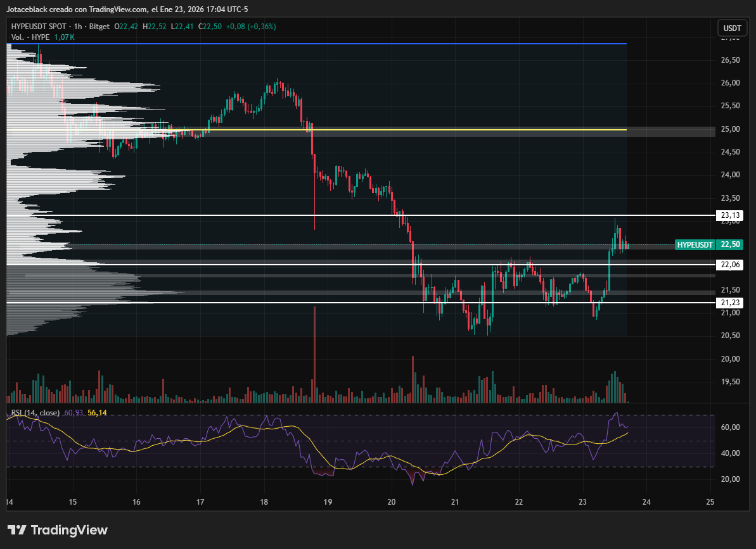Viewport: 756px width, 549px height.
Task: Click the yellow RSI value 56,14
Action: [x=97, y=413]
